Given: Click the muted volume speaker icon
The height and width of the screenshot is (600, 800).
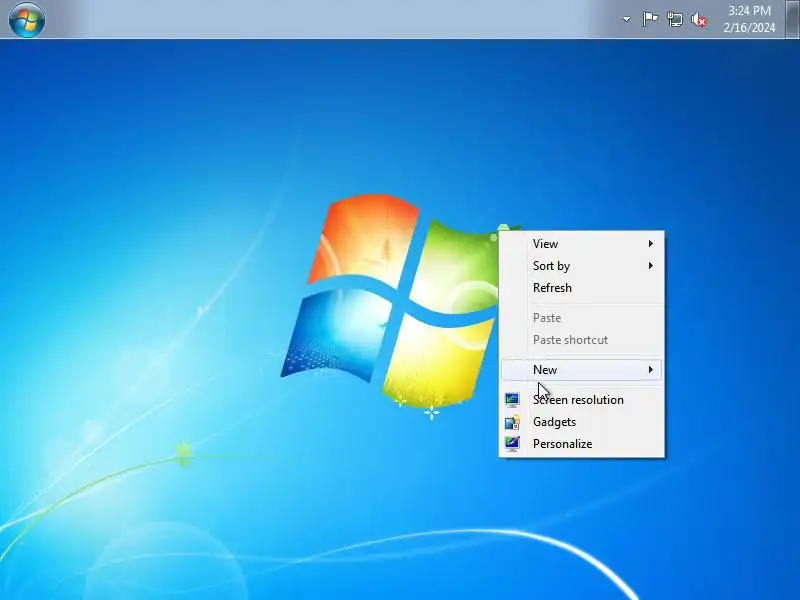Looking at the screenshot, I should [x=699, y=19].
